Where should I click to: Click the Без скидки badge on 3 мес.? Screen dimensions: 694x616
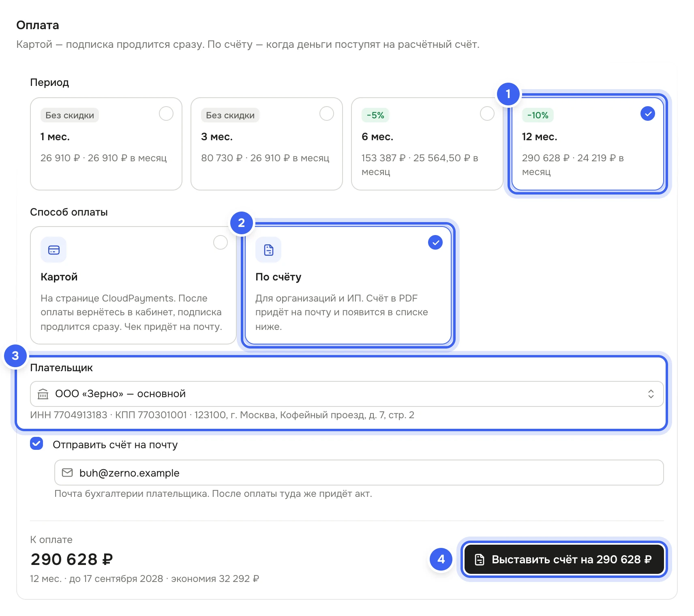click(x=230, y=115)
